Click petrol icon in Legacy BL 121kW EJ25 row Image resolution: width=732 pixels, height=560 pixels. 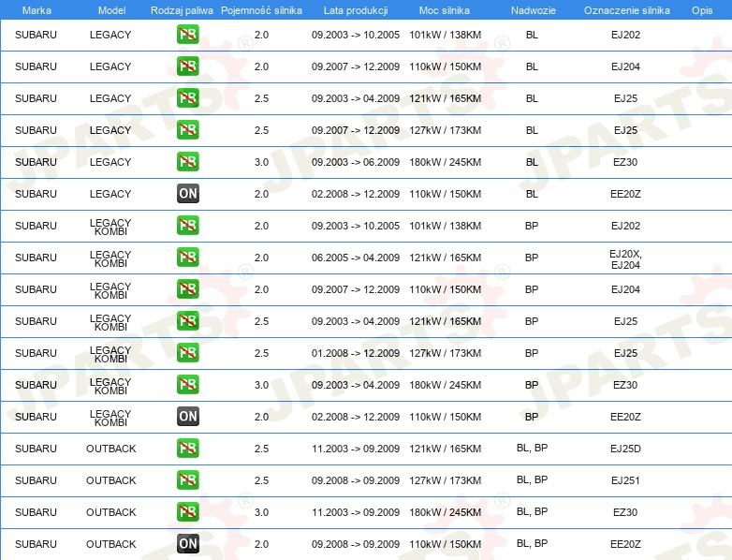(187, 97)
